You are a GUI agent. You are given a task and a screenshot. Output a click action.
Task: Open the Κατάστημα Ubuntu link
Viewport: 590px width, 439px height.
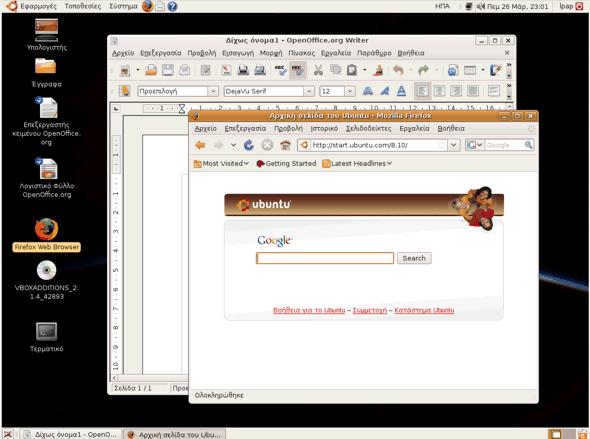coord(424,310)
